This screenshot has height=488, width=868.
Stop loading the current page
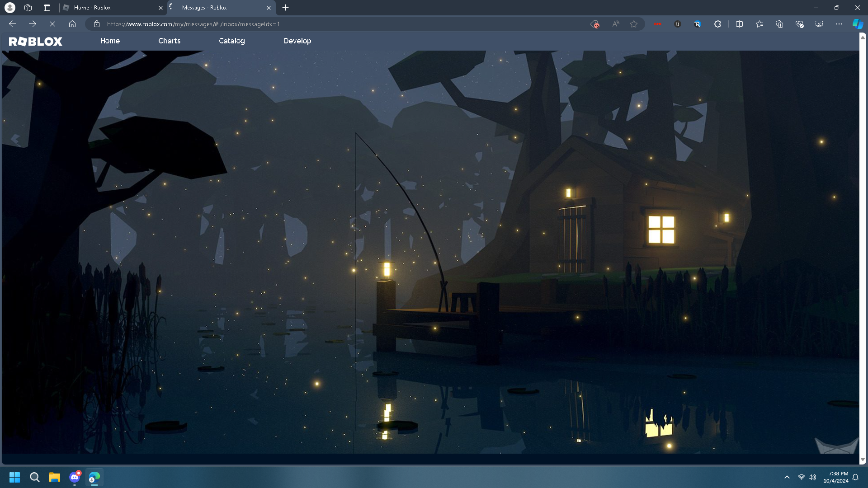[52, 24]
